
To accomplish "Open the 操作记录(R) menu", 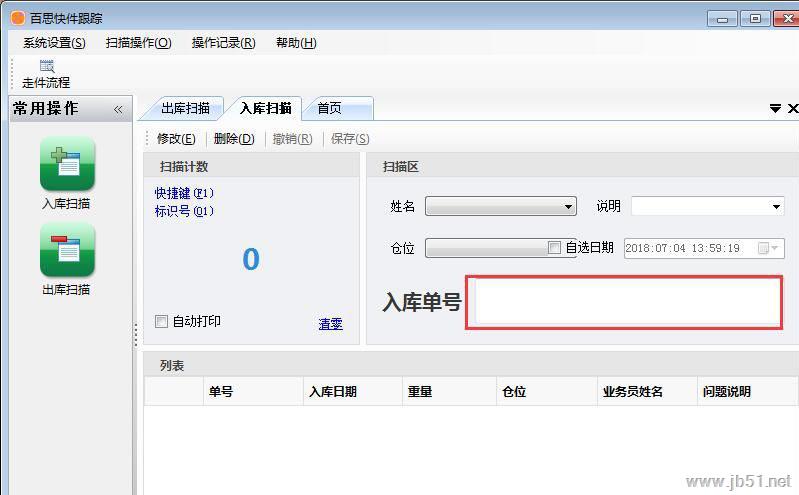I will [223, 43].
